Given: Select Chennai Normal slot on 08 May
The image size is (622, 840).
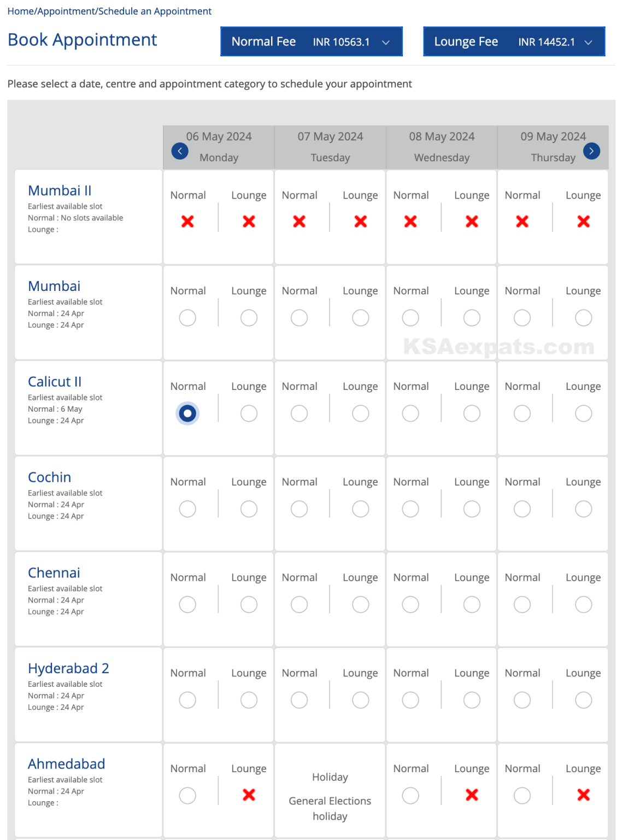Looking at the screenshot, I should click(410, 604).
